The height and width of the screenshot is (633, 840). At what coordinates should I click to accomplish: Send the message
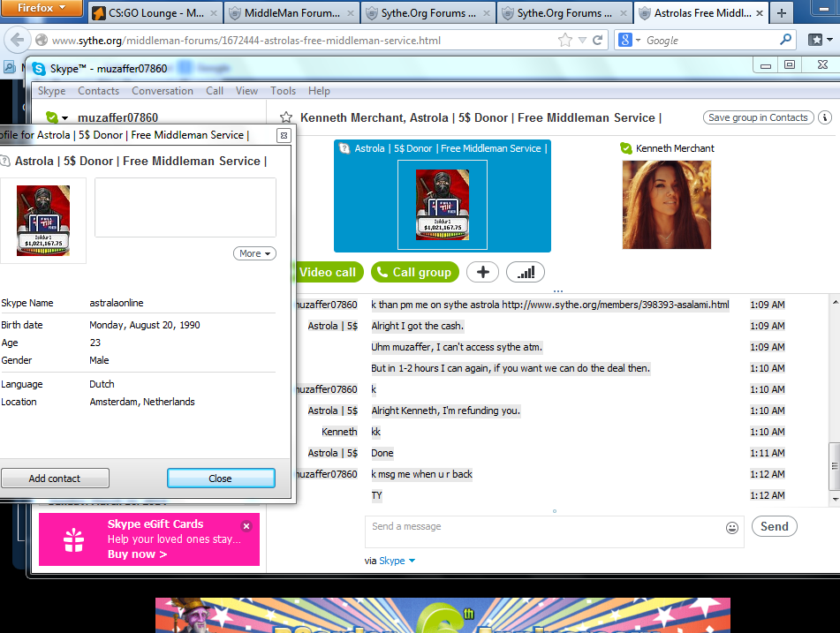click(x=774, y=526)
